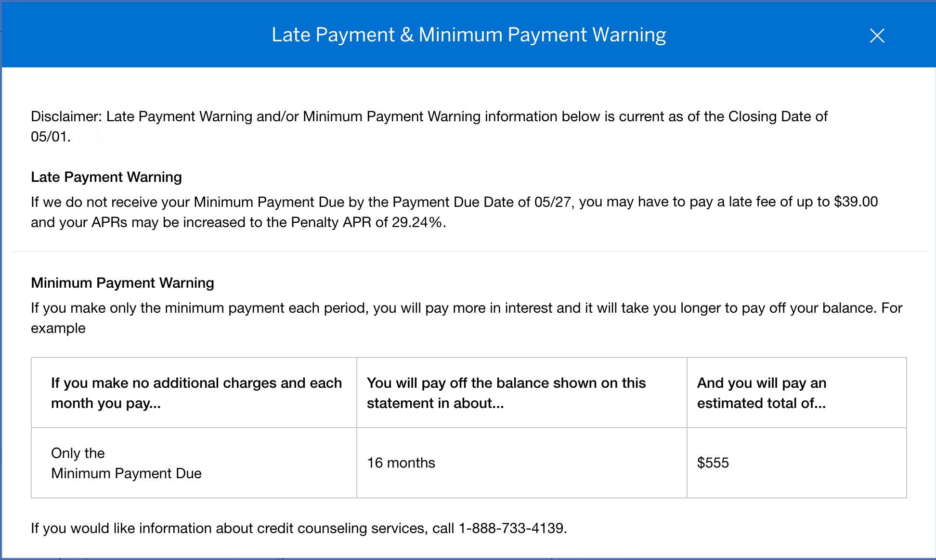Click 'And you will pay an estimated total' header
Image resolution: width=936 pixels, height=560 pixels.
coord(761,393)
